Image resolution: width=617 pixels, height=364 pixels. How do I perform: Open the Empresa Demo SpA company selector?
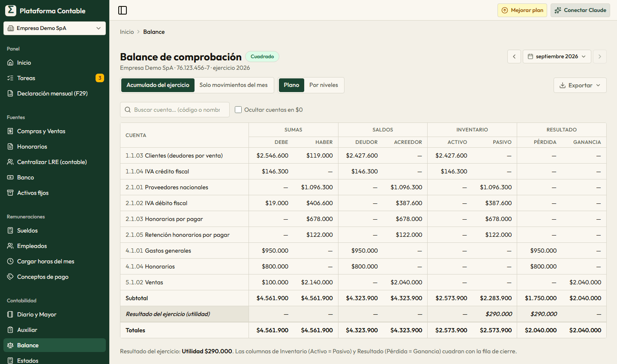55,28
